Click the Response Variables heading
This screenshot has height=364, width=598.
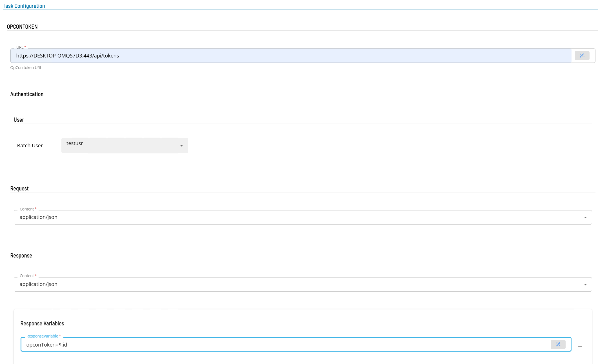click(x=42, y=323)
